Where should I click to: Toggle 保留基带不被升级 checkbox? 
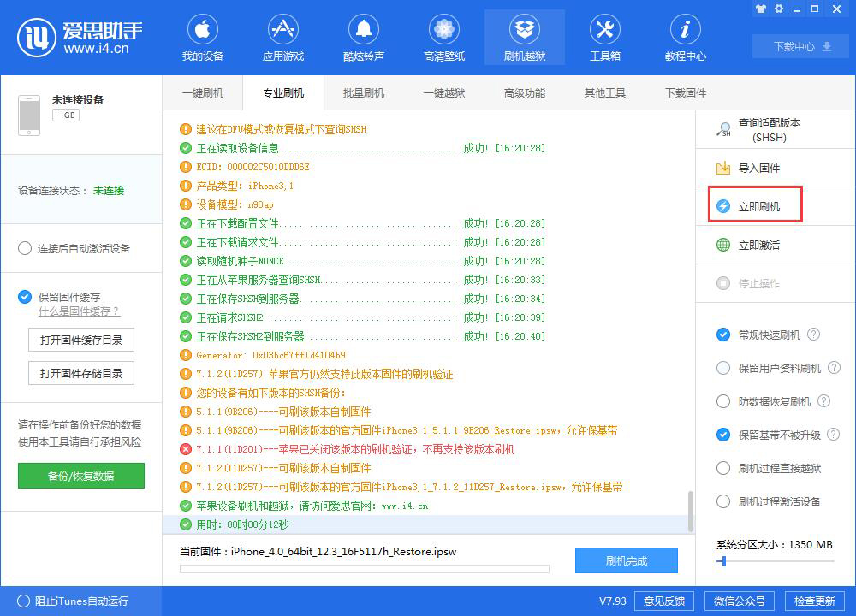723,435
